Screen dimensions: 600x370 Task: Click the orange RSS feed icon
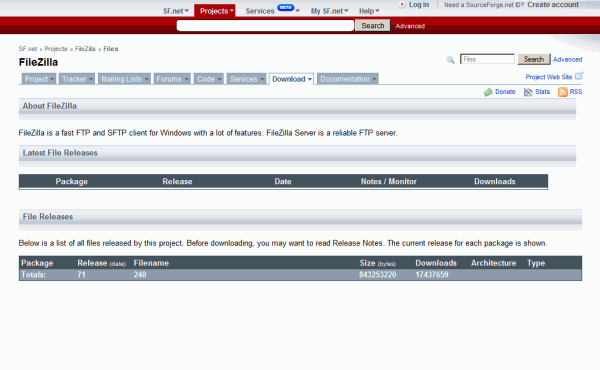[562, 92]
